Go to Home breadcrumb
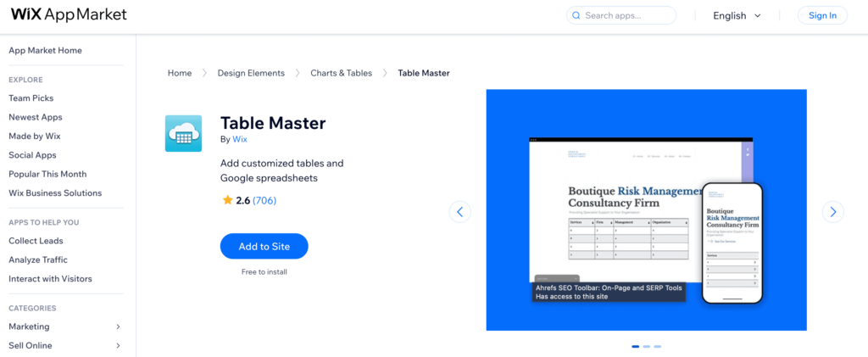 (x=180, y=73)
